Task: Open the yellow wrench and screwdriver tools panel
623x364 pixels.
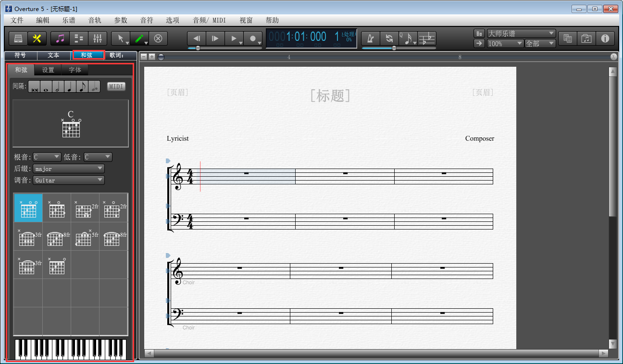Action: 37,38
